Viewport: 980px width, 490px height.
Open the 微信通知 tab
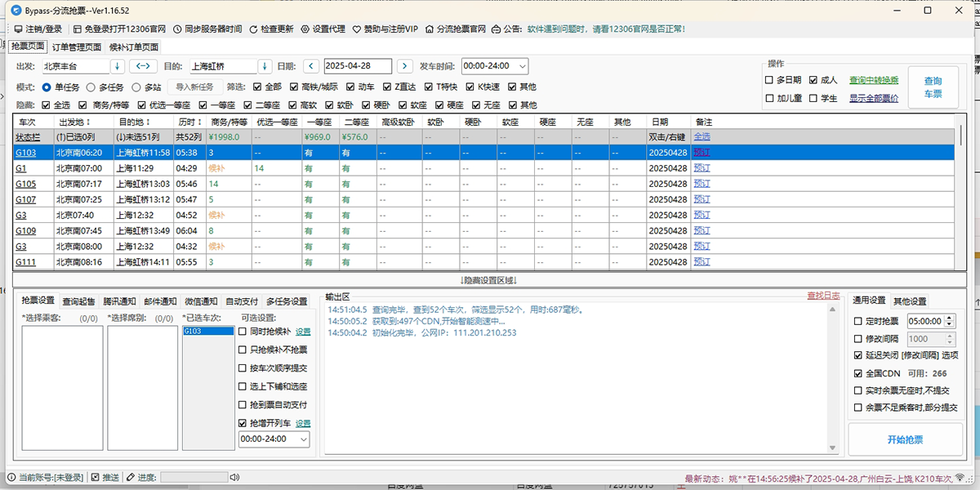(x=200, y=301)
